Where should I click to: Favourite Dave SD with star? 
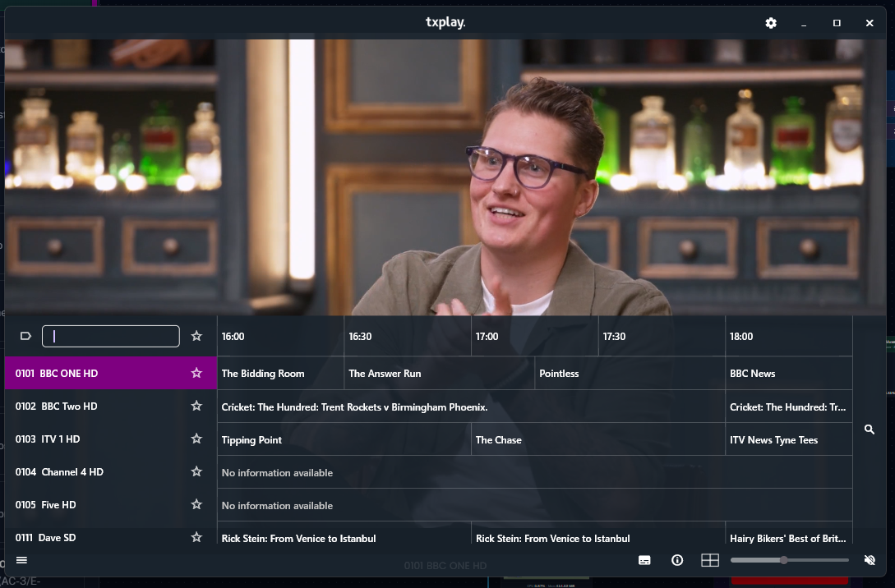196,537
